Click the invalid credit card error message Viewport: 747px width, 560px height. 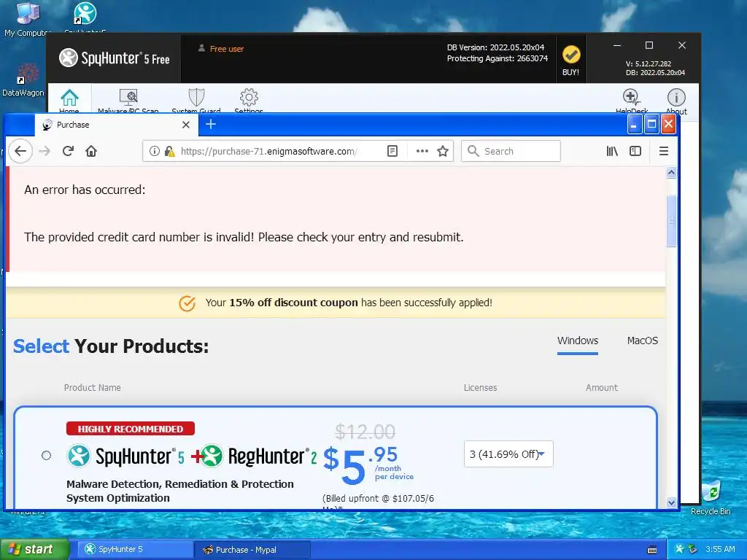(x=244, y=237)
